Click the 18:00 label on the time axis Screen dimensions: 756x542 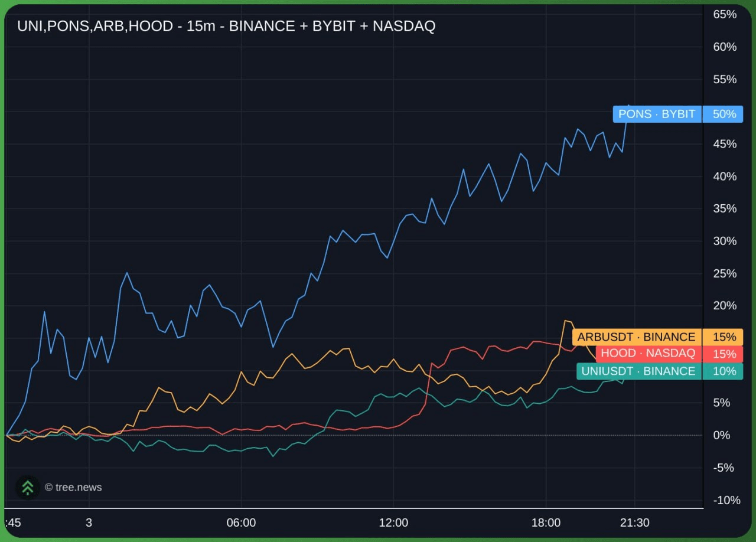tap(546, 523)
